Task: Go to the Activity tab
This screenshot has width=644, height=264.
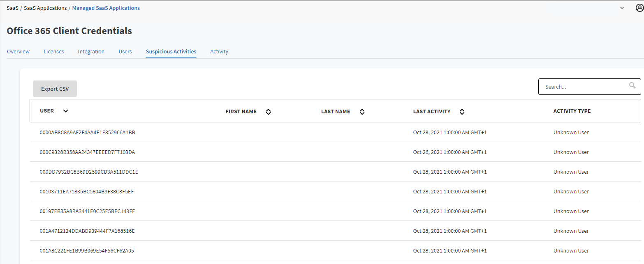Action: 219,51
